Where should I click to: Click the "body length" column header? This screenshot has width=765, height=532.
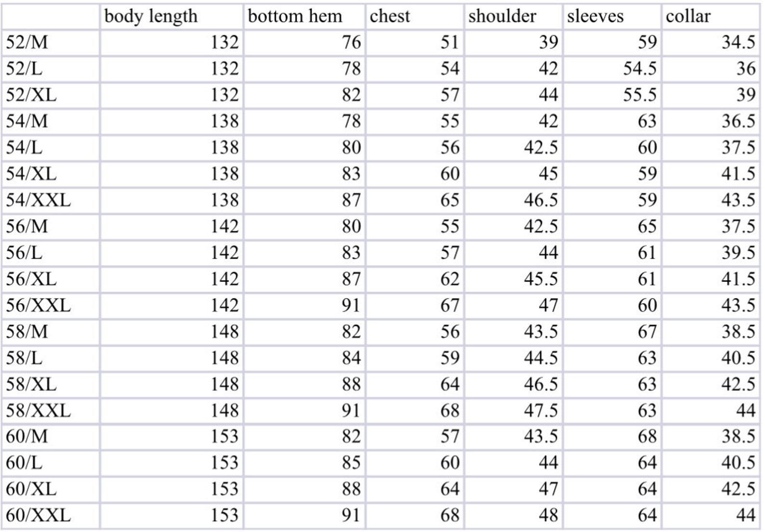(x=151, y=16)
